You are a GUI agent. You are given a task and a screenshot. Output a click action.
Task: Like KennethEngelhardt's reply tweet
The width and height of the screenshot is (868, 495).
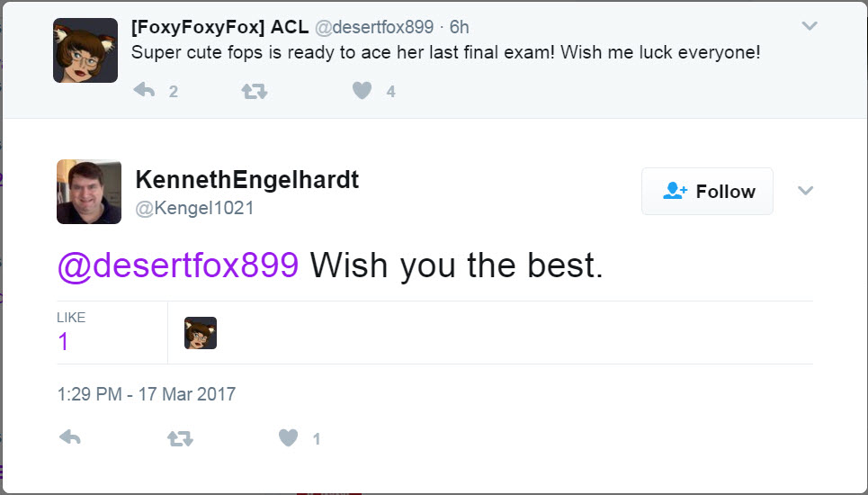289,438
